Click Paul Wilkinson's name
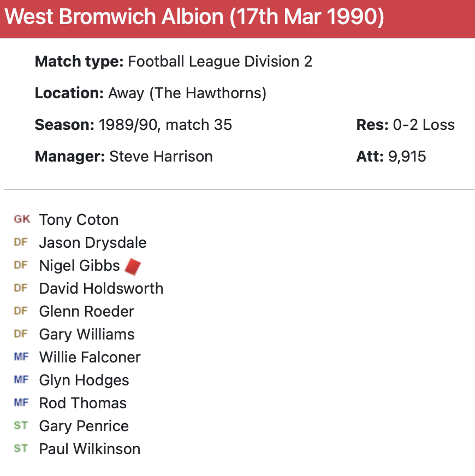Image resolution: width=475 pixels, height=476 pixels. [90, 449]
